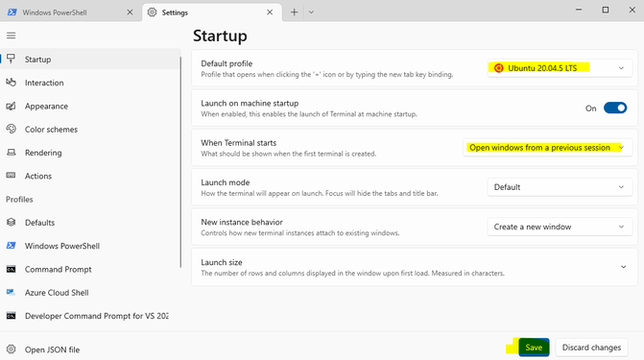Screen dimensions: 644x360
Task: Open the Windows PowerShell profile settings
Action: click(x=90, y=246)
